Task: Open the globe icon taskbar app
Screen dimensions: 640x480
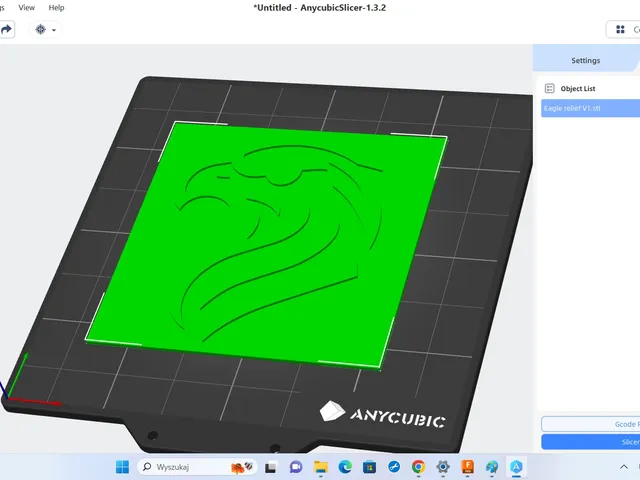Action: tap(492, 467)
